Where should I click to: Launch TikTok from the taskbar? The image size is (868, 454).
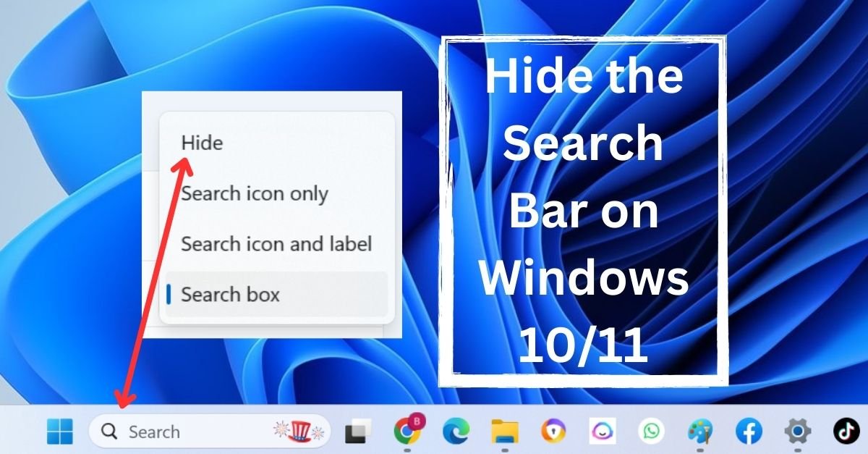[x=846, y=432]
